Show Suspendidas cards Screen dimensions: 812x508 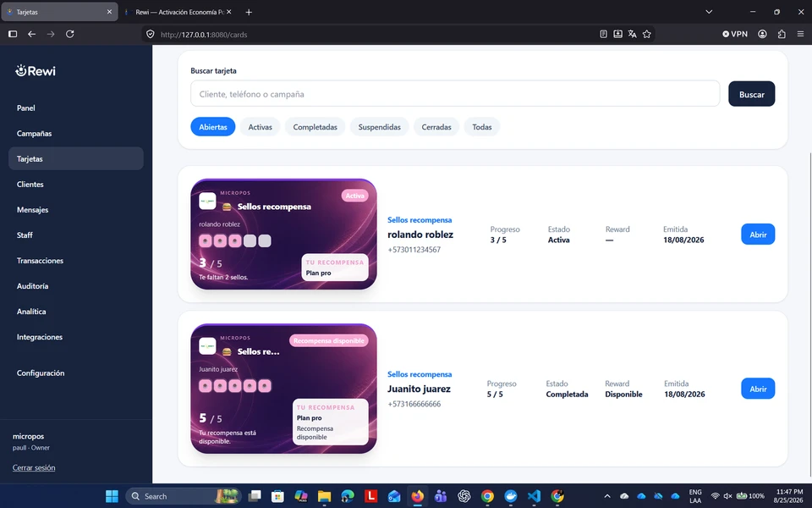[379, 126]
